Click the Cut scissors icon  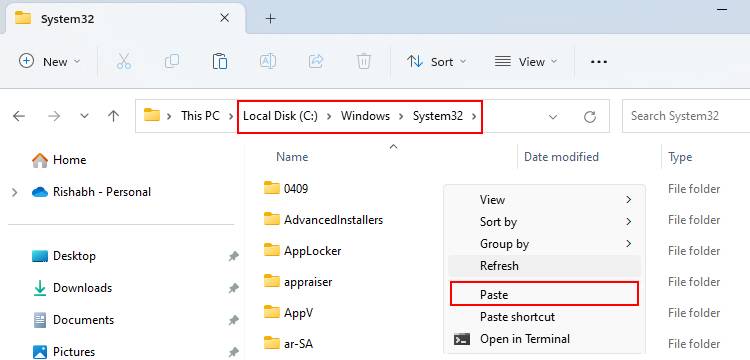(124, 62)
